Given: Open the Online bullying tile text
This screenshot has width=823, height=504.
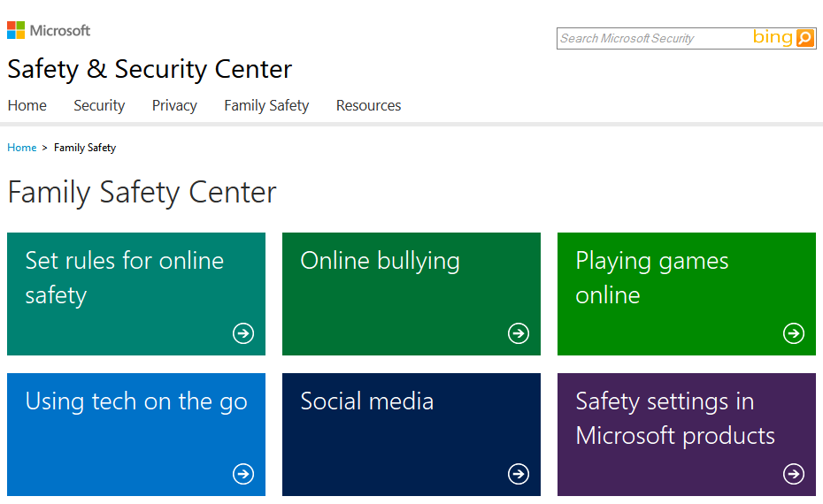Looking at the screenshot, I should (380, 261).
